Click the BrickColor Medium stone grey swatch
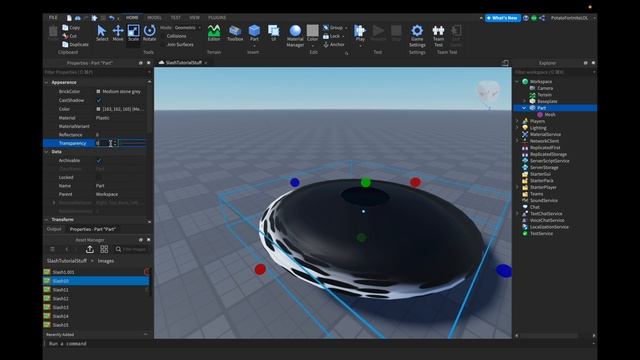 point(98,91)
